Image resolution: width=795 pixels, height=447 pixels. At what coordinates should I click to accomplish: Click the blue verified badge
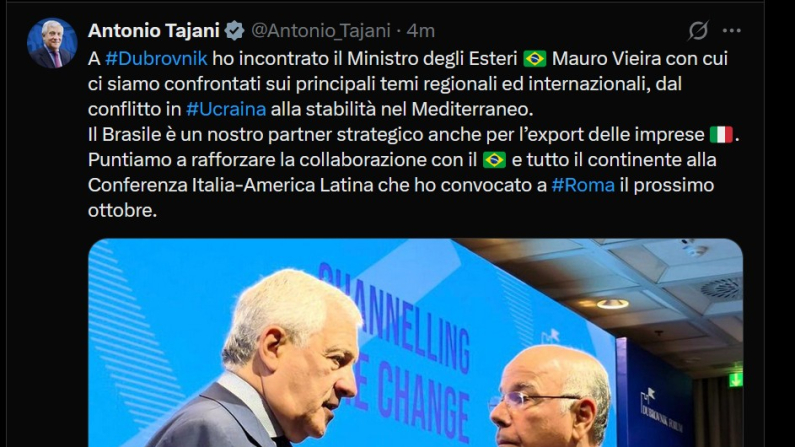234,31
